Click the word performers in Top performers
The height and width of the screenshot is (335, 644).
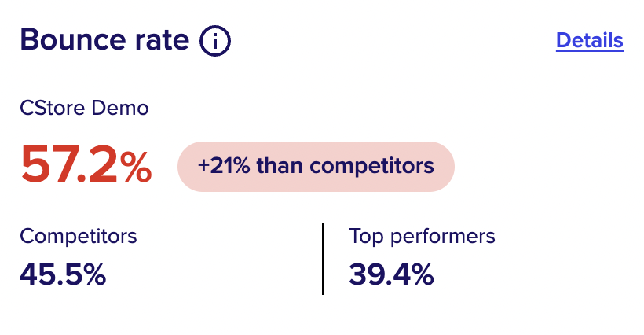coord(443,237)
